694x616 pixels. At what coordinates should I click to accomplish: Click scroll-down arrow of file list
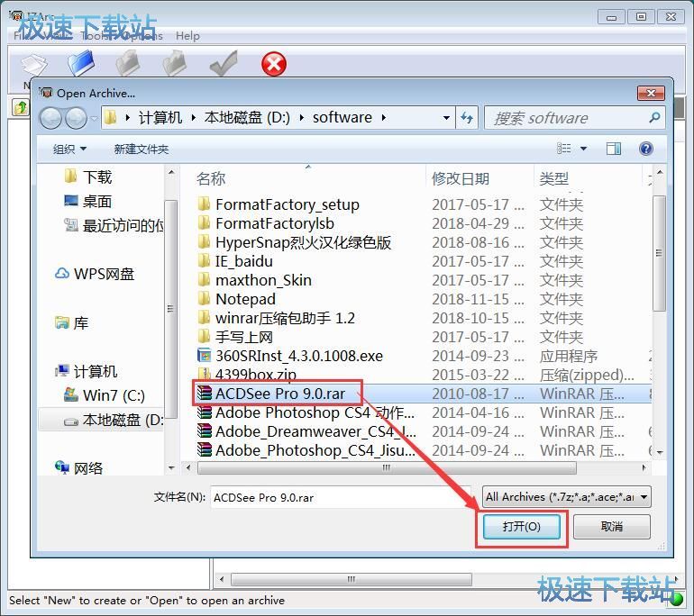point(660,452)
